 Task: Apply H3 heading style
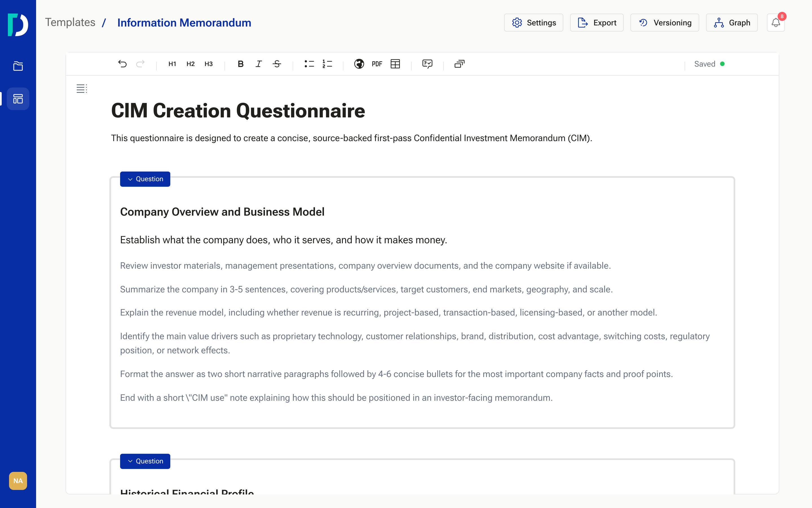(x=209, y=64)
